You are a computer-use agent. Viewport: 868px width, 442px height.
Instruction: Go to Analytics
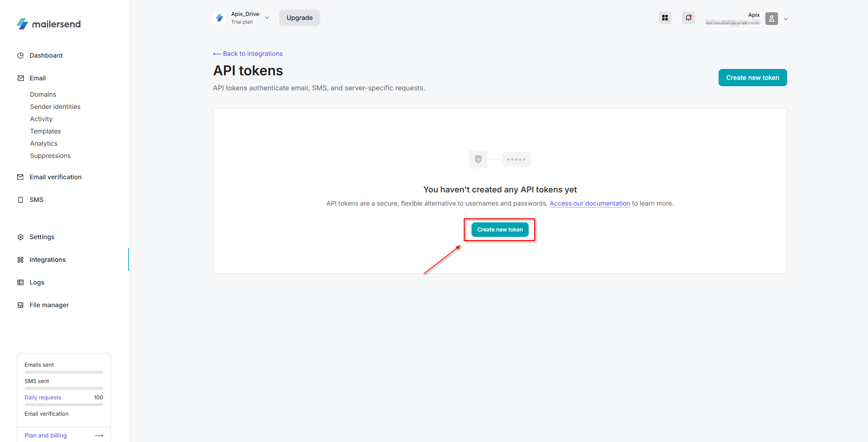[44, 143]
